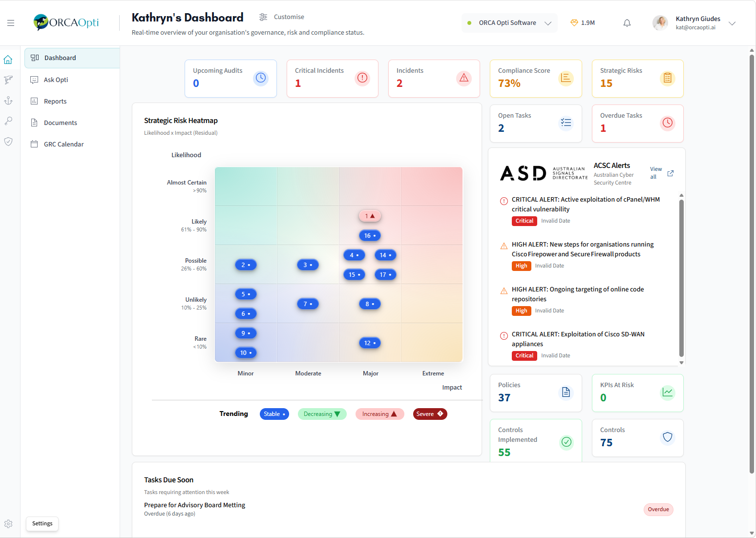This screenshot has width=756, height=538.
Task: Click the Strategic Risks count 15
Action: 606,83
